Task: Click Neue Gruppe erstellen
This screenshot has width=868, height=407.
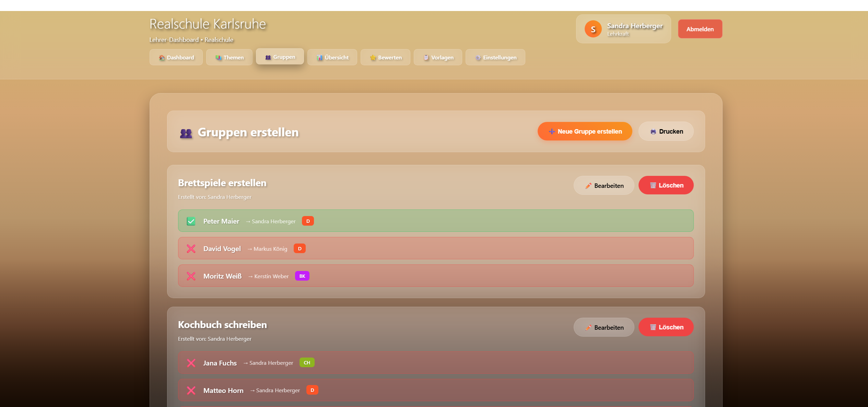Action: 584,131
